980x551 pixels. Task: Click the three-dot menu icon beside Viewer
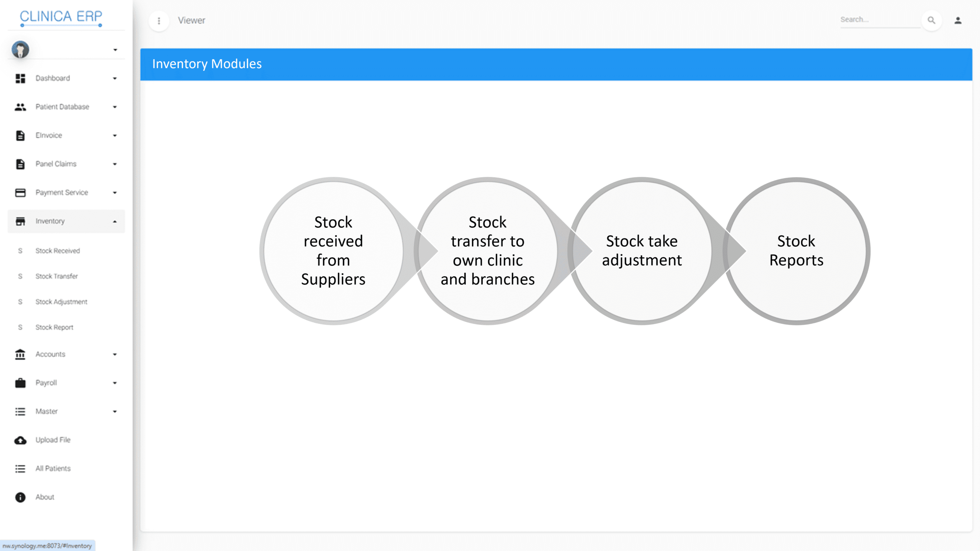click(x=159, y=21)
